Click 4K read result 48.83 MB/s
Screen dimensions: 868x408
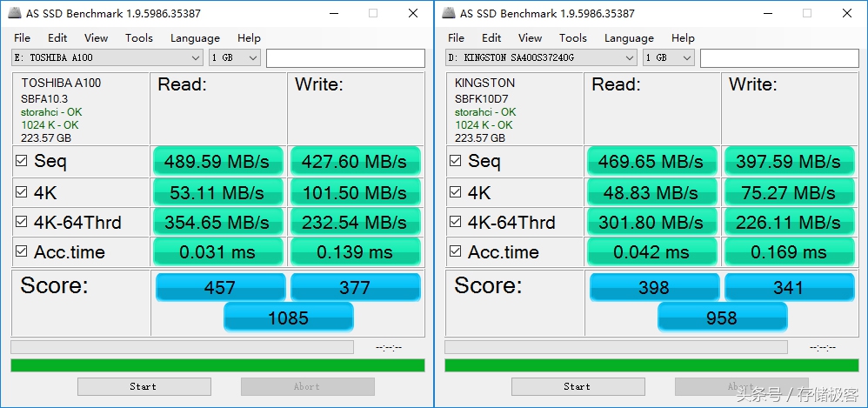click(652, 192)
